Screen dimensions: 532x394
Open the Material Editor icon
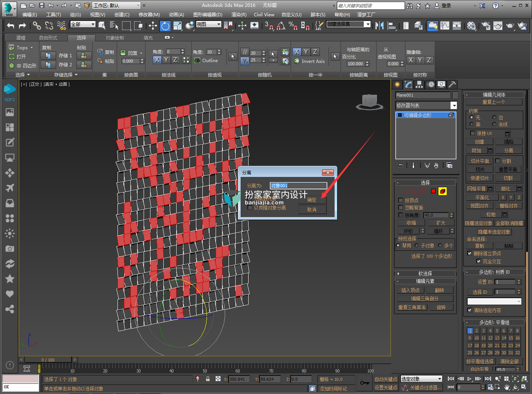click(x=472, y=26)
